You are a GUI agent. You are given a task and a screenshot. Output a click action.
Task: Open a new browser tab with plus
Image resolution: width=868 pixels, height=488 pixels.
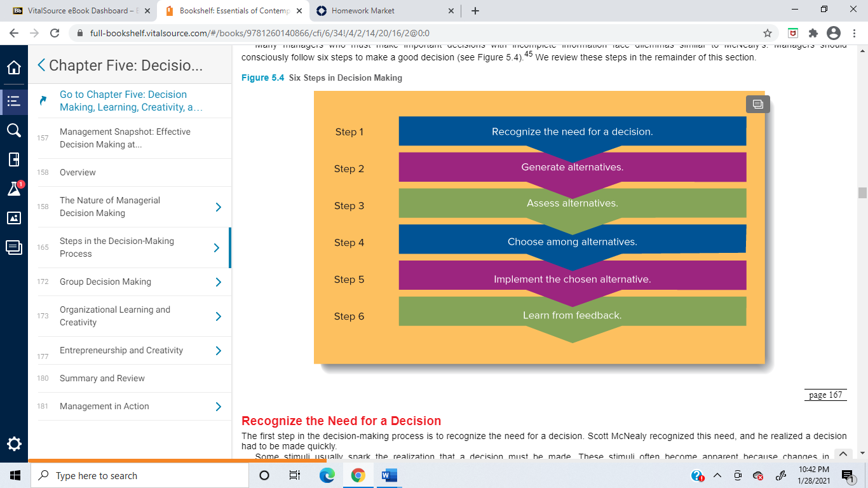(475, 11)
